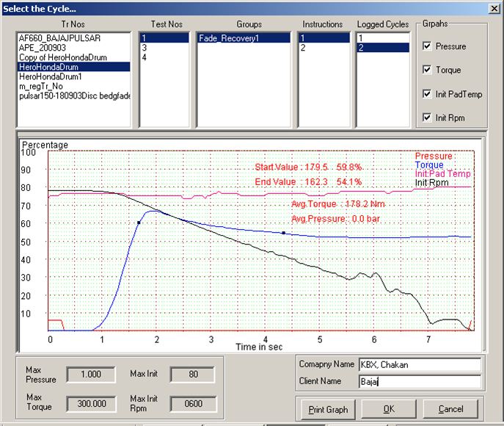504x426 pixels.
Task: Select HeroHondaDrum1 in the list
Action: coord(51,76)
